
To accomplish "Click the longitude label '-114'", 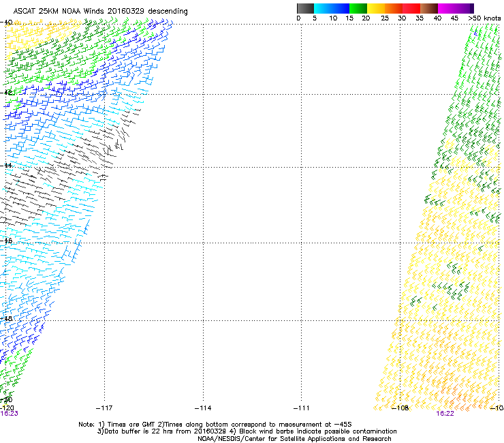I will pyautogui.click(x=203, y=408).
